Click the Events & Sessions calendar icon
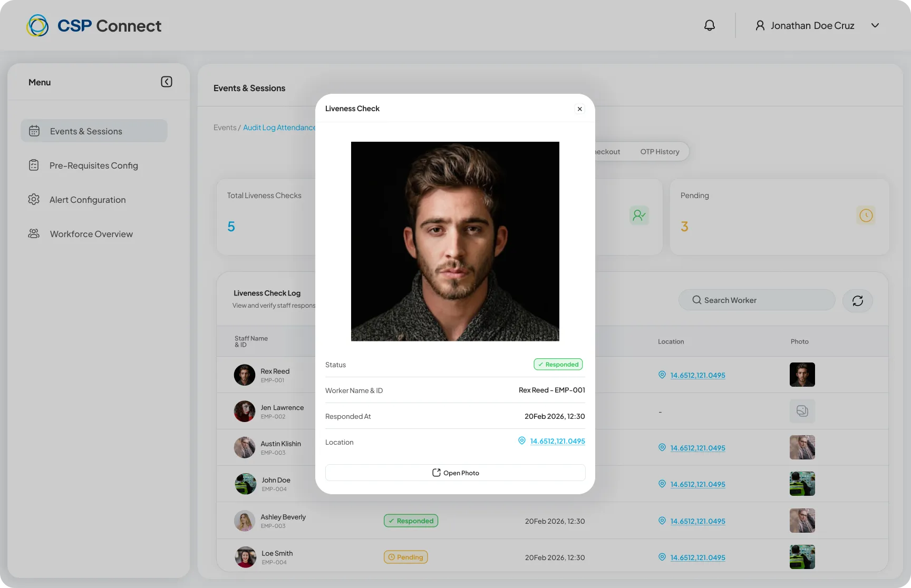This screenshot has width=911, height=588. click(34, 131)
